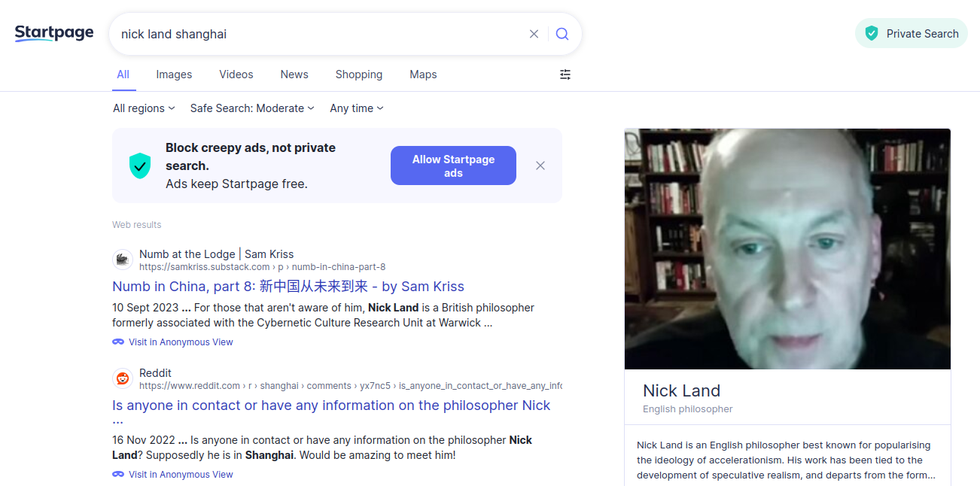Screen dimensions: 980x486
Task: Click into the search input field
Action: pos(320,34)
